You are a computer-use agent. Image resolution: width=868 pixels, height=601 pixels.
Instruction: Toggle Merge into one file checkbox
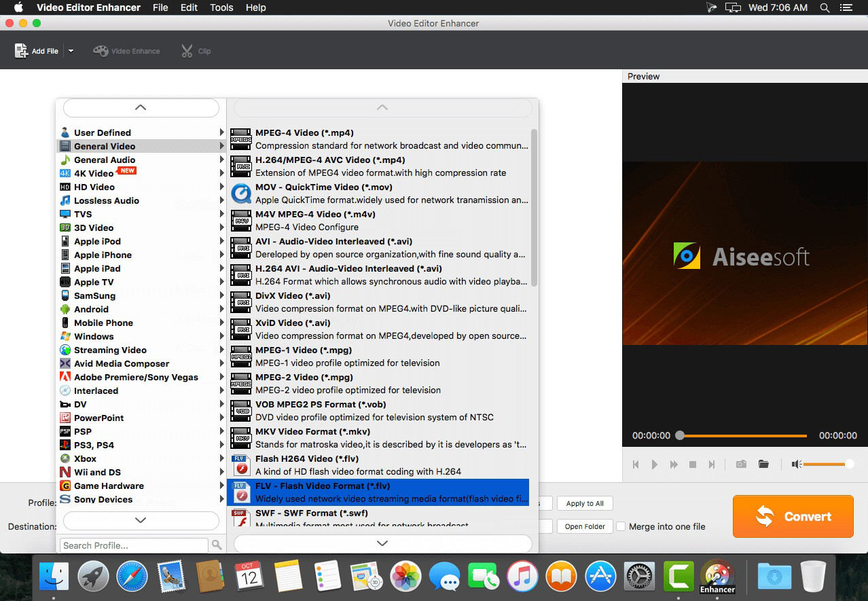[621, 526]
